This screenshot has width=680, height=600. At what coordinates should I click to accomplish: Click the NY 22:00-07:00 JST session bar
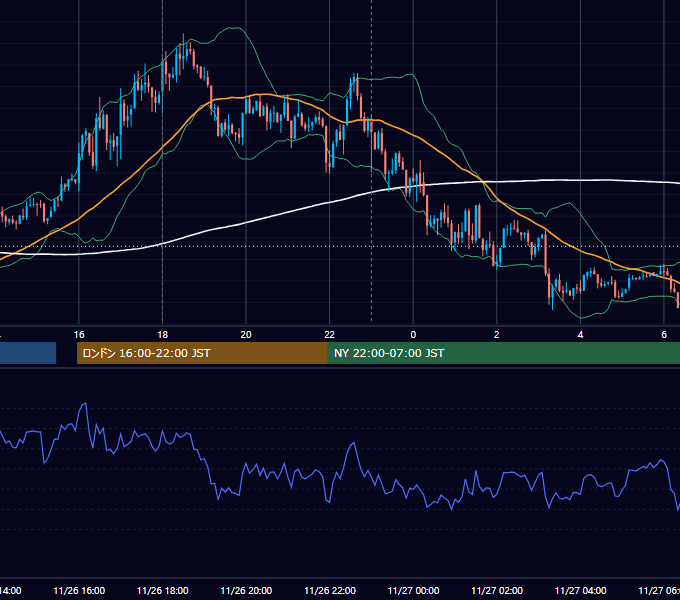pyautogui.click(x=503, y=353)
